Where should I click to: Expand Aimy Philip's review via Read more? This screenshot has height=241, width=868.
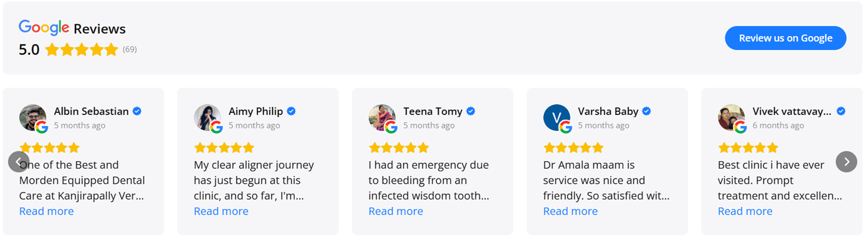(221, 211)
